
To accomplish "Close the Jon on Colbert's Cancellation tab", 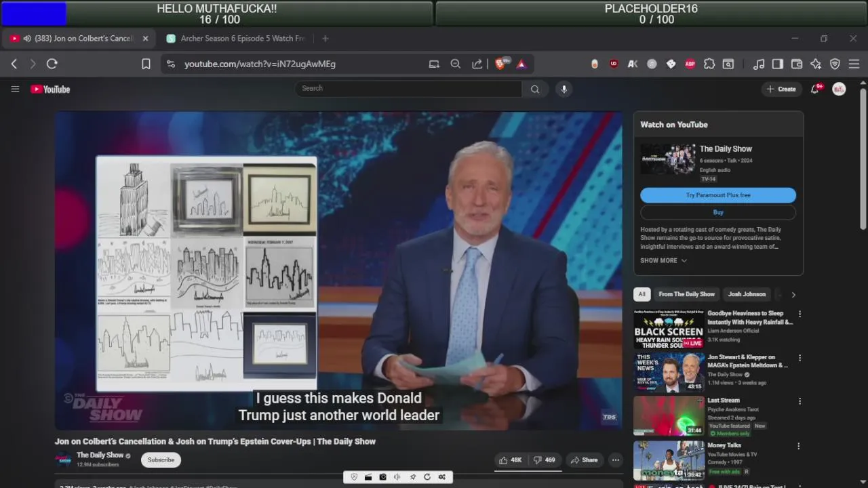I will point(145,39).
